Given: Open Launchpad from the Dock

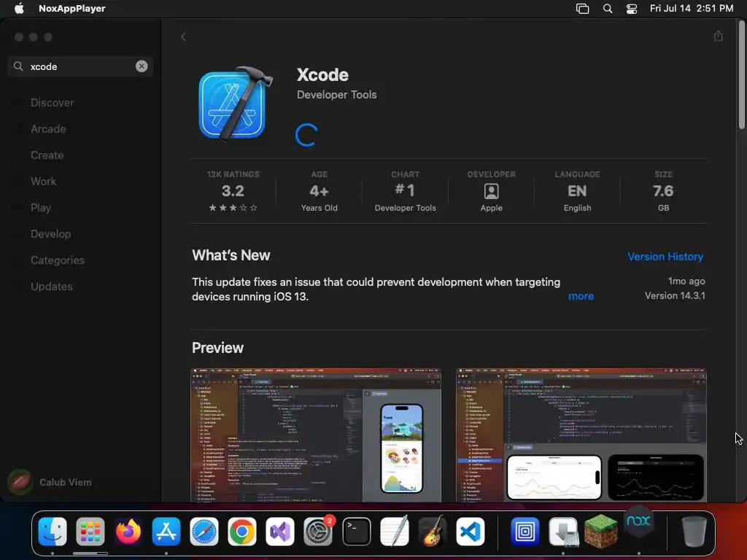Looking at the screenshot, I should point(90,531).
